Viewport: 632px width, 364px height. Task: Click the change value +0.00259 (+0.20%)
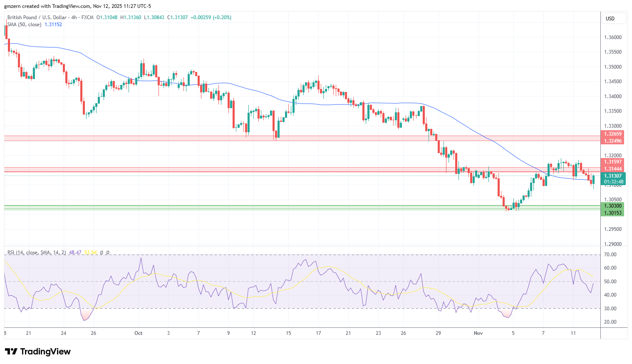[x=211, y=17]
